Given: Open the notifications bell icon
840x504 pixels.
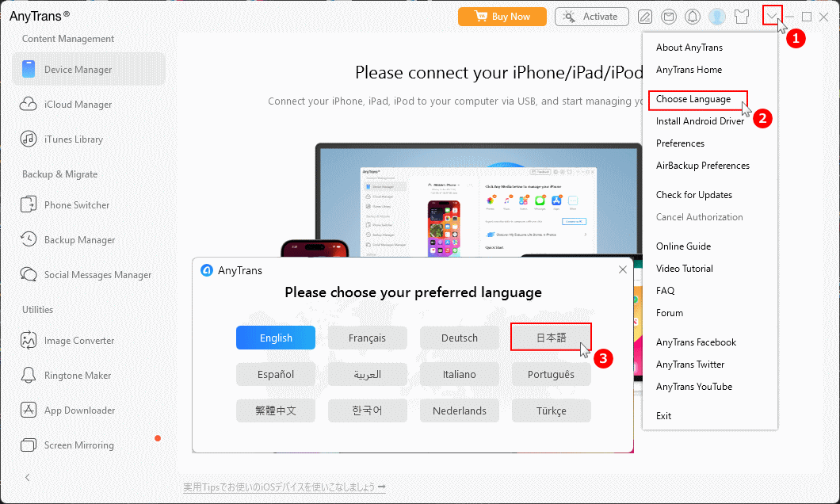Looking at the screenshot, I should [693, 17].
